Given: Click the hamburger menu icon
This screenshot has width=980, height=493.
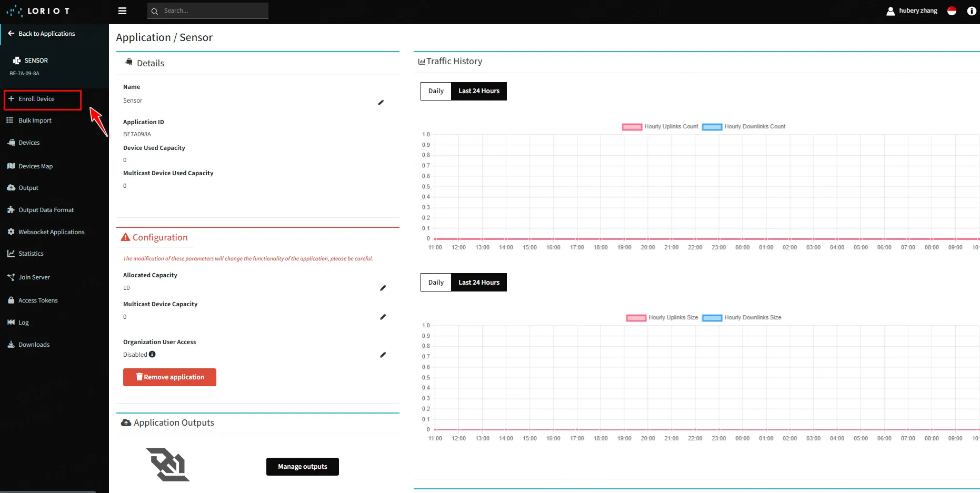Looking at the screenshot, I should pyautogui.click(x=122, y=11).
